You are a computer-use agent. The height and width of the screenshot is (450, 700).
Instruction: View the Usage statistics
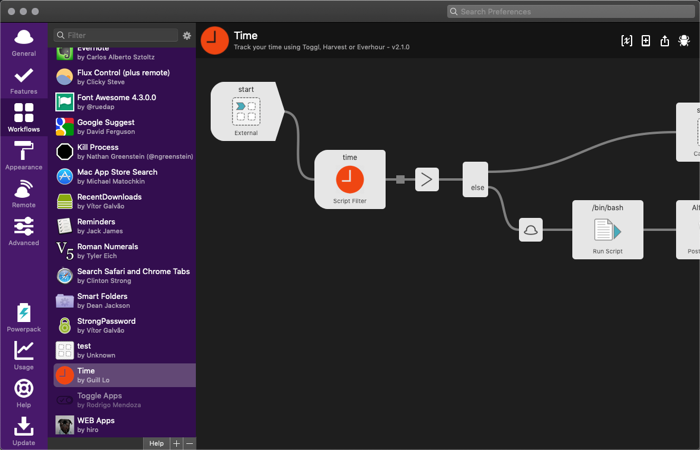pyautogui.click(x=24, y=356)
